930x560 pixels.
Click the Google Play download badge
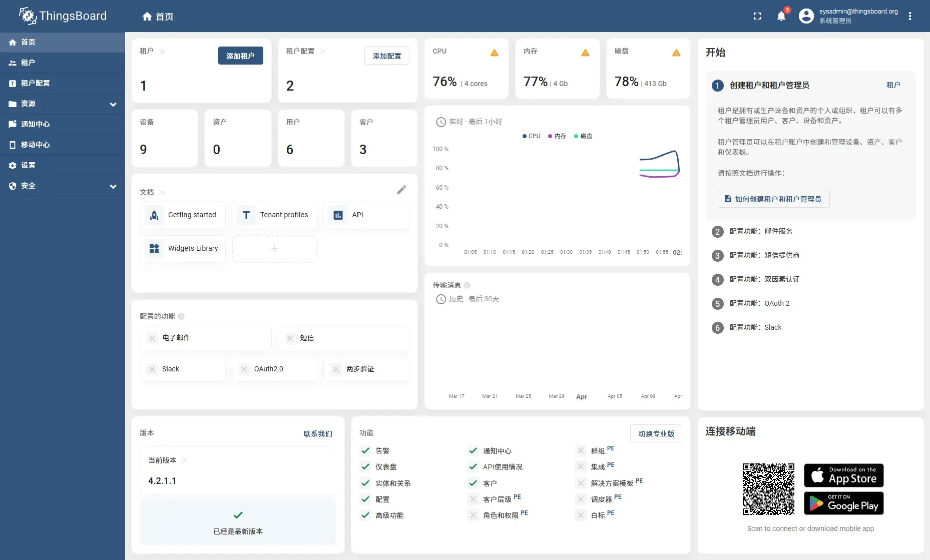tap(843, 503)
